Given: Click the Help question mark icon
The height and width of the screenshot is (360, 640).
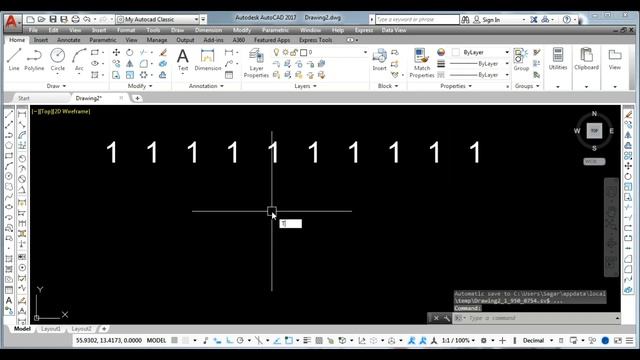Looking at the screenshot, I should 567,19.
